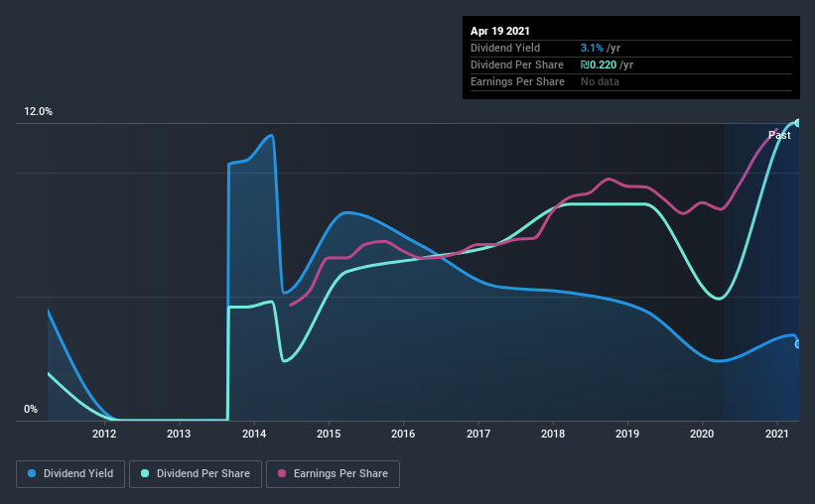Select the 2014 x-axis year label

pos(254,434)
